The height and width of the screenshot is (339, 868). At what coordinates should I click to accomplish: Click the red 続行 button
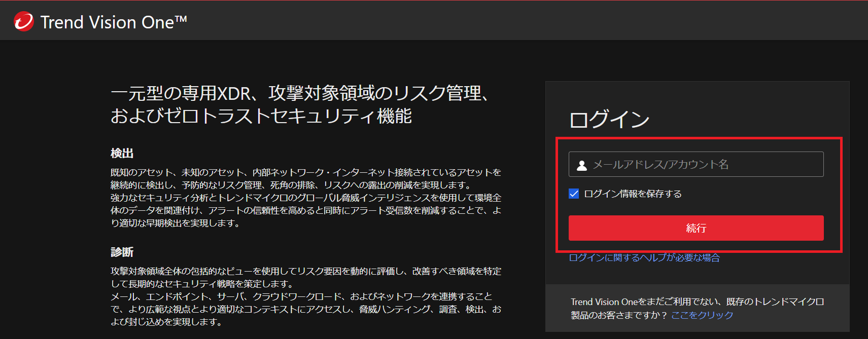(696, 228)
